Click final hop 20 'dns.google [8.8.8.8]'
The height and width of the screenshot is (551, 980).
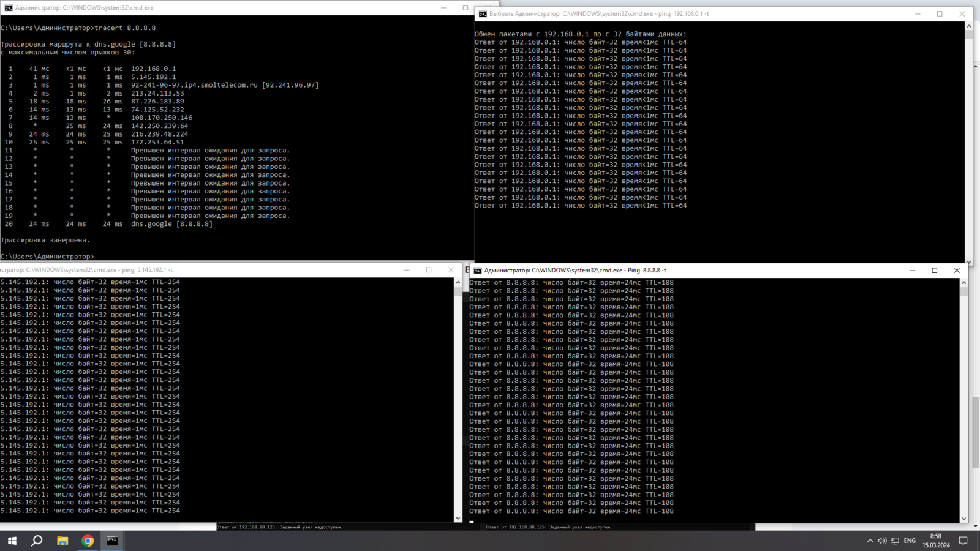(171, 224)
